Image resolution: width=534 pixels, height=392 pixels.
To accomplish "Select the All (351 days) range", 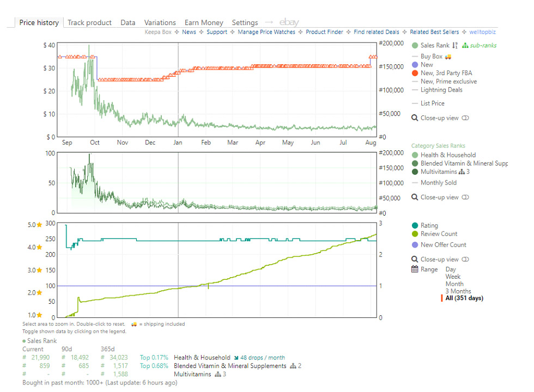I will tap(464, 298).
